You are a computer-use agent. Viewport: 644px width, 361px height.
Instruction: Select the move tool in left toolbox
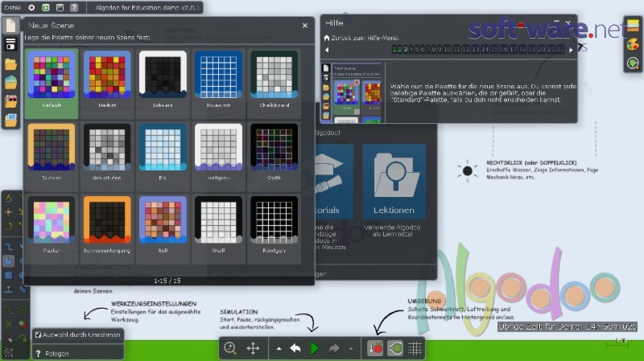point(8,212)
